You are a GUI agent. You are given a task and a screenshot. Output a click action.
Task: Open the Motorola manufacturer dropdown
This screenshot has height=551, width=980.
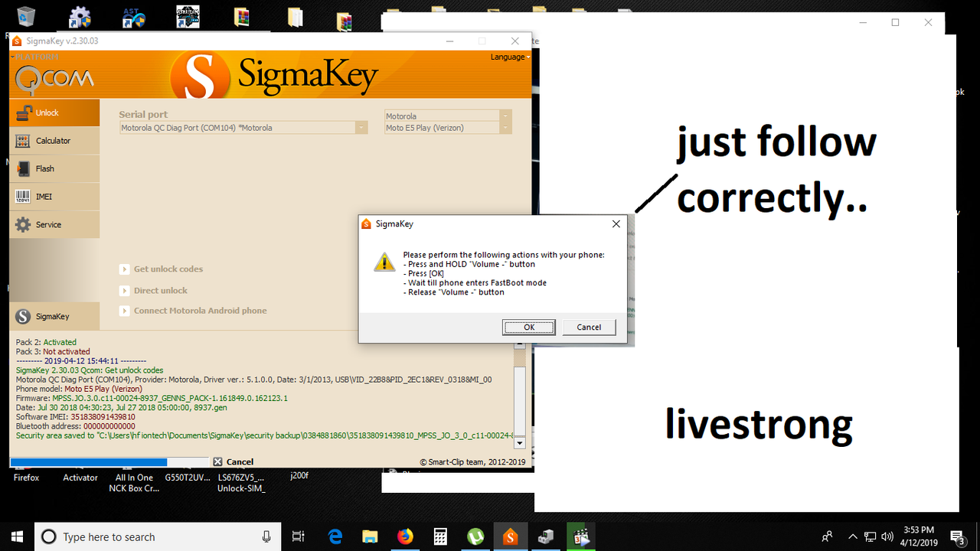[505, 115]
